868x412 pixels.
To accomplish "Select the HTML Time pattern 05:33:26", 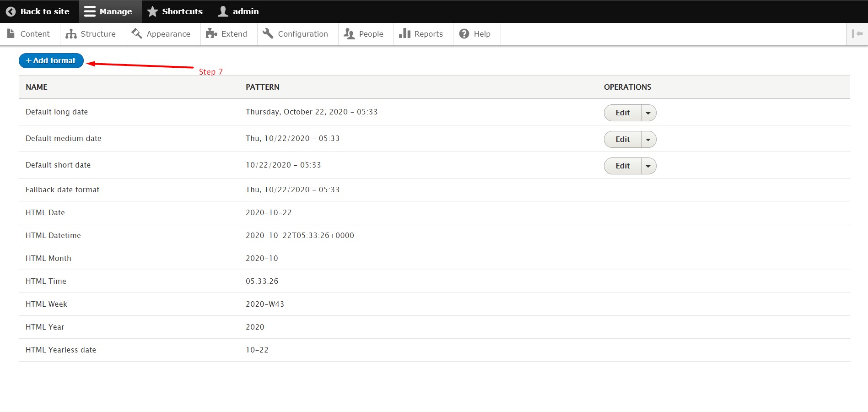I will click(262, 281).
